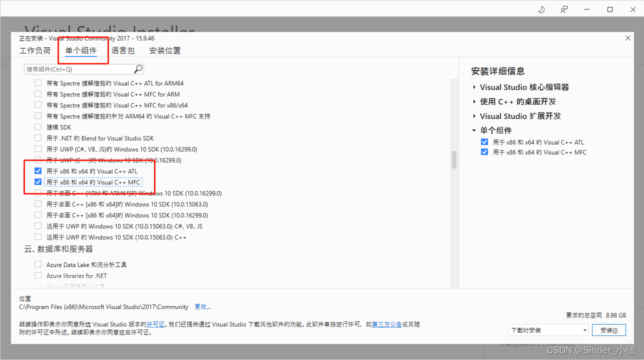
Task: Expand Visual Studio 扩展开发 details
Action: 474,116
